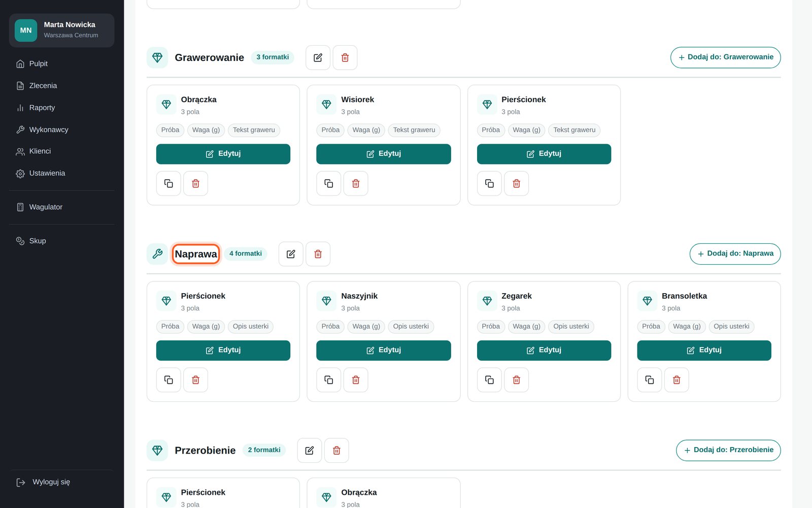Delete the Naszyjnik template

356,380
